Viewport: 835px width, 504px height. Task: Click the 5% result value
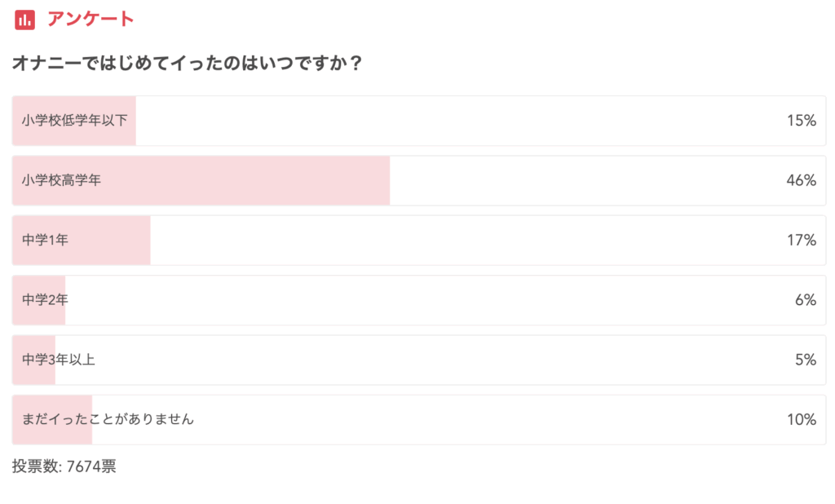[806, 360]
